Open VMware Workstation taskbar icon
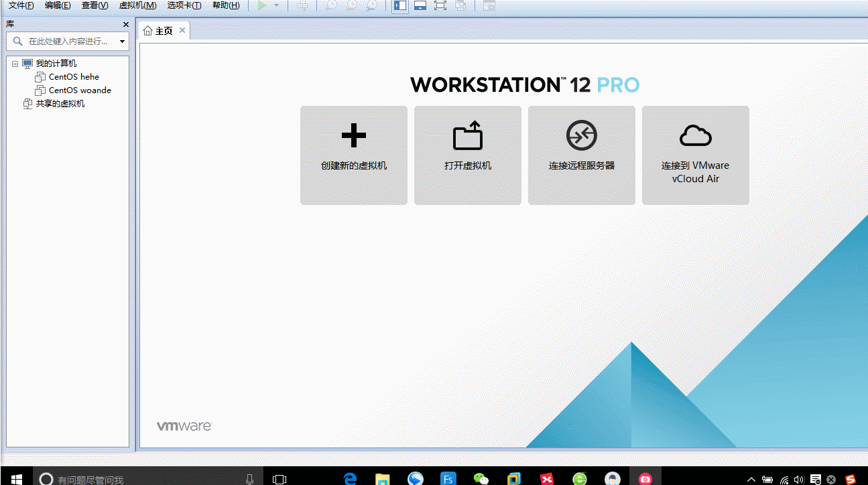Viewport: 868px width, 485px height. pyautogui.click(x=514, y=478)
